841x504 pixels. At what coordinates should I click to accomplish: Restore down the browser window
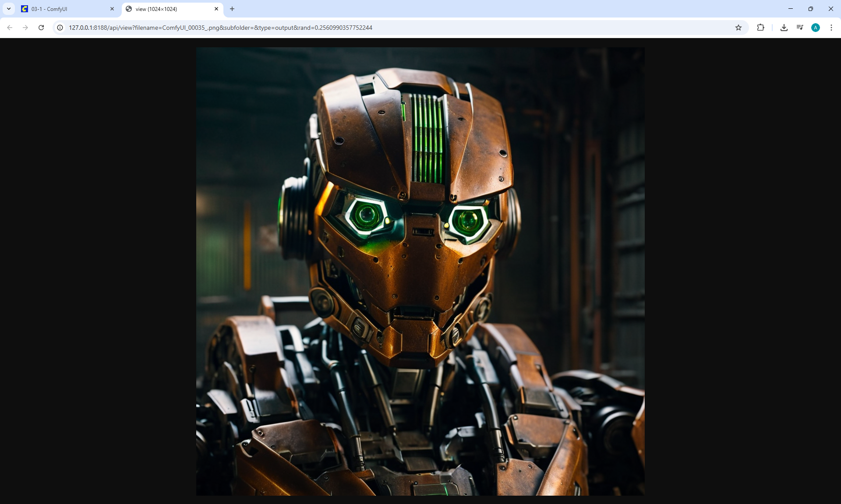(811, 9)
